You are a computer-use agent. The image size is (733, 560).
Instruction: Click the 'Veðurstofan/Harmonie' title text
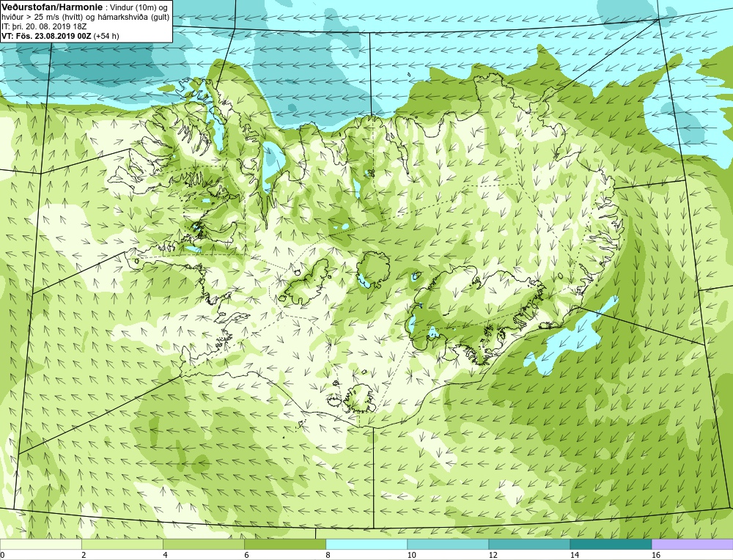point(51,7)
